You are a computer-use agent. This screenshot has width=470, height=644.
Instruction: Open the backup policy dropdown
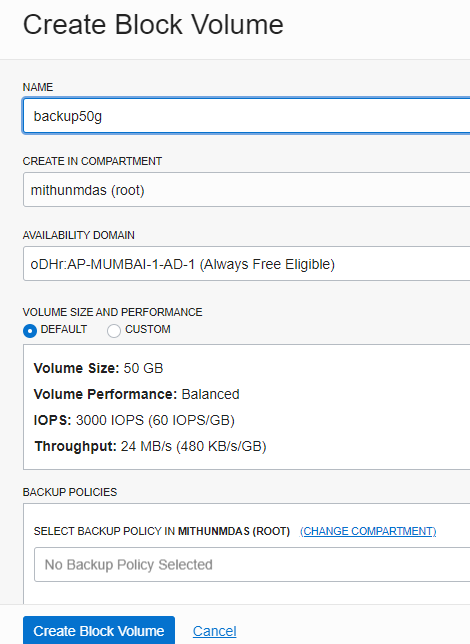[x=252, y=565]
